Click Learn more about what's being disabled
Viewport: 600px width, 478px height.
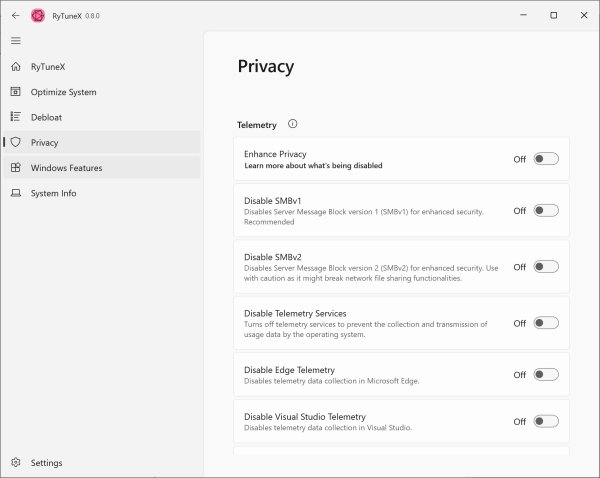[x=313, y=166]
